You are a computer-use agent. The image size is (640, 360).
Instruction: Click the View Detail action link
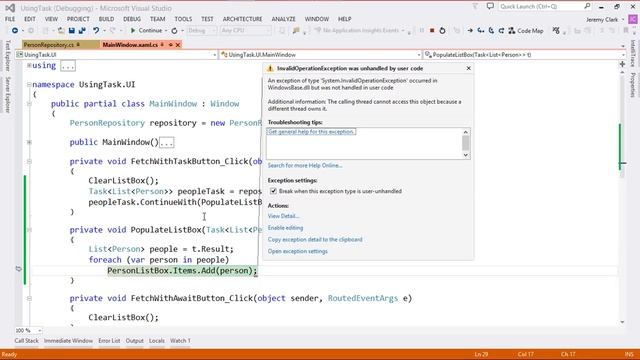283,216
